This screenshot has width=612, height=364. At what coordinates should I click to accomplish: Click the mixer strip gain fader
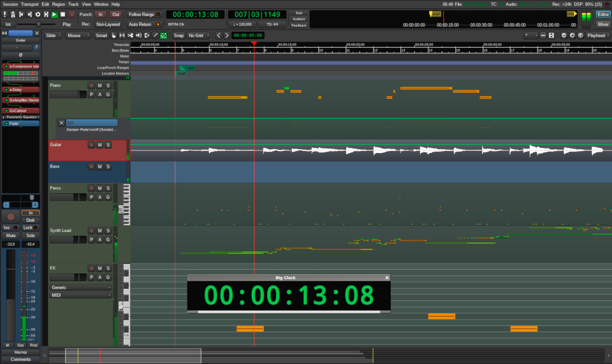[11, 295]
